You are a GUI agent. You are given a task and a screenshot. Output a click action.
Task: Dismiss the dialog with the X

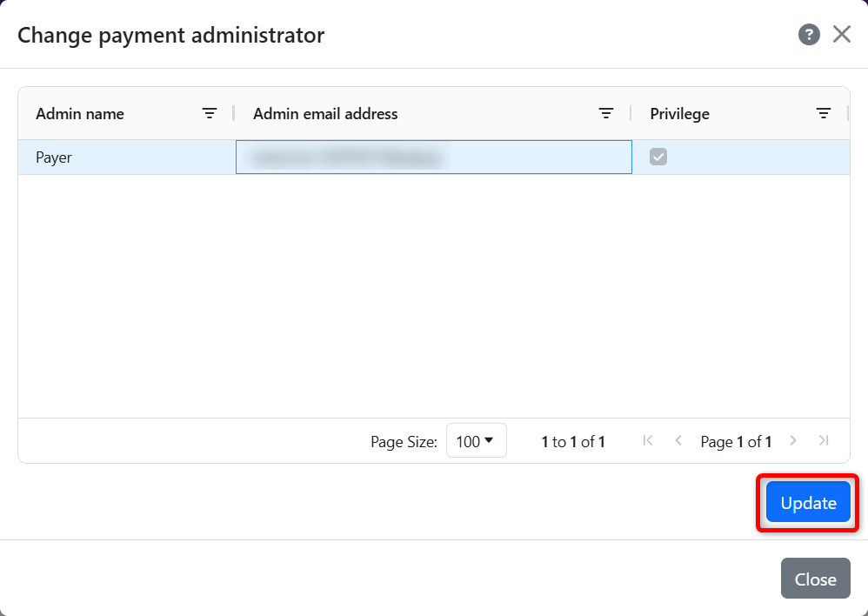coord(841,34)
